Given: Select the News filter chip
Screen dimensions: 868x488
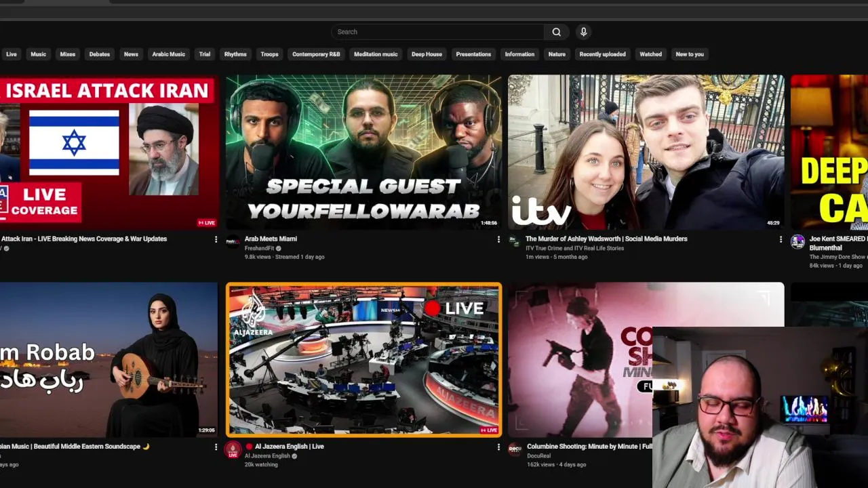Looking at the screenshot, I should click(x=131, y=54).
